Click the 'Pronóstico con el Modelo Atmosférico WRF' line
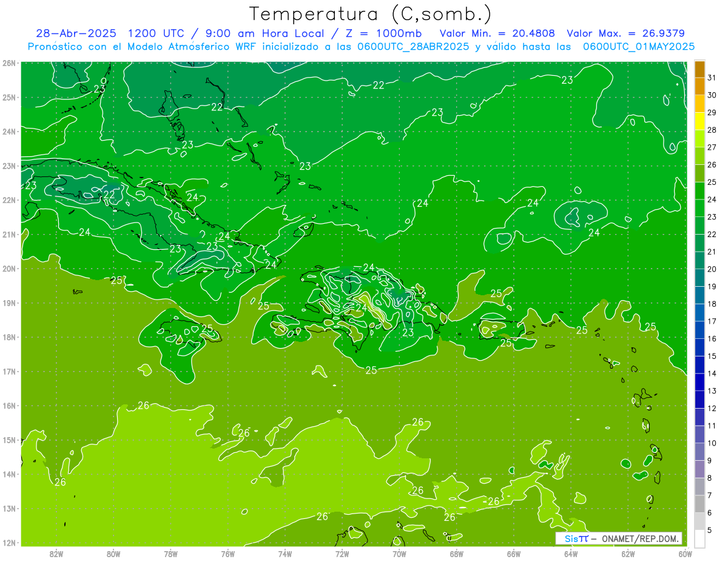 point(362,47)
